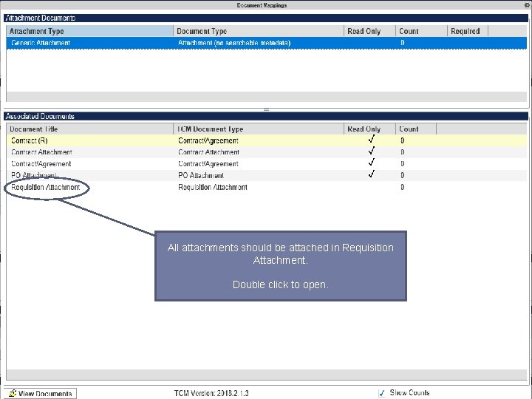Click Attachment (no searchable metadata) cell
Image resolution: width=532 pixels, height=399 pixels.
pyautogui.click(x=234, y=43)
